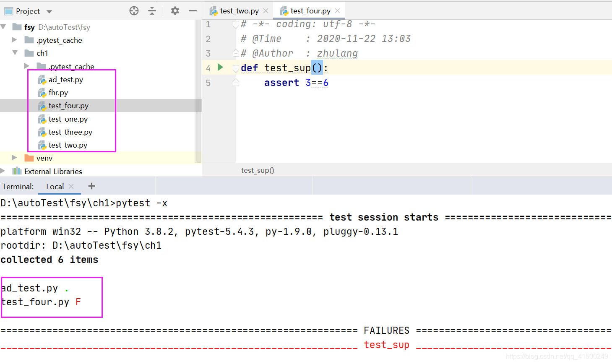This screenshot has width=612, height=364.
Task: Click 'test_four.py F' result line
Action: (x=41, y=302)
